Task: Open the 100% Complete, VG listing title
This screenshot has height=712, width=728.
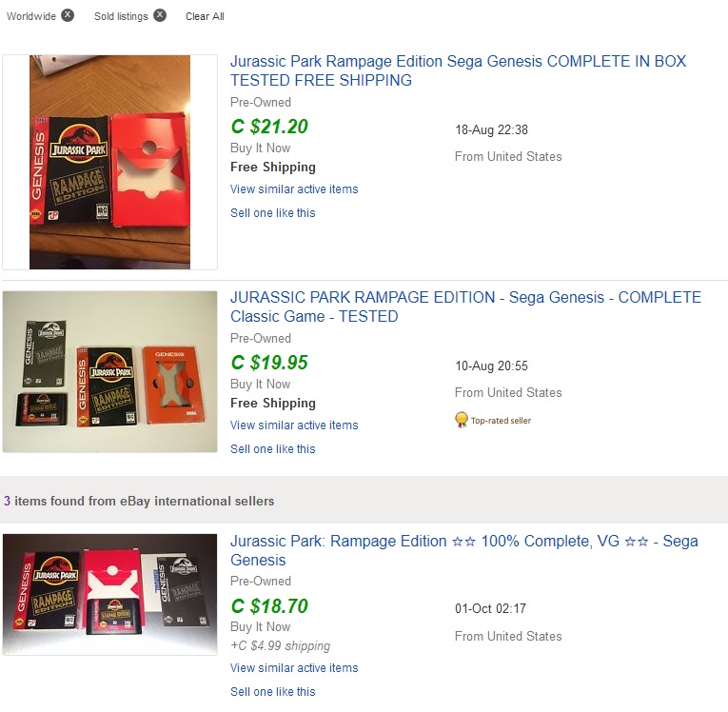Action: coord(463,550)
